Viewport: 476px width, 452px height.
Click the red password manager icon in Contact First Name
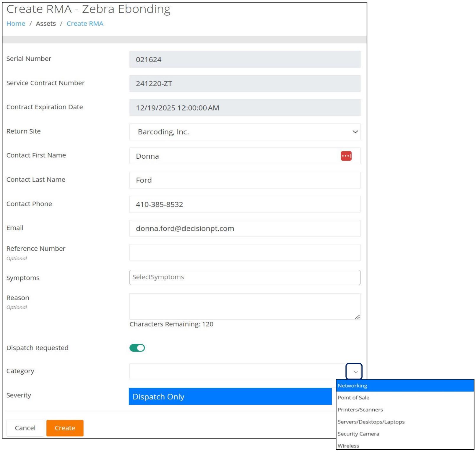click(346, 156)
